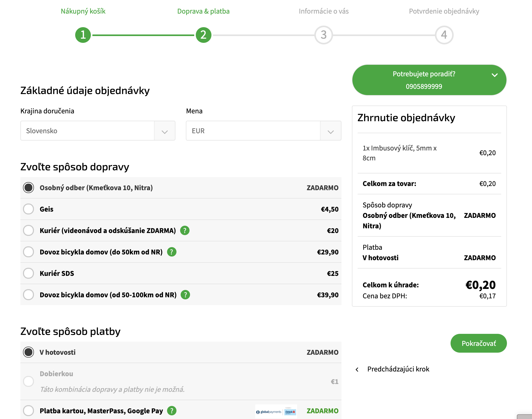Click the €39,90 price
Image resolution: width=532 pixels, height=419 pixels.
point(328,295)
